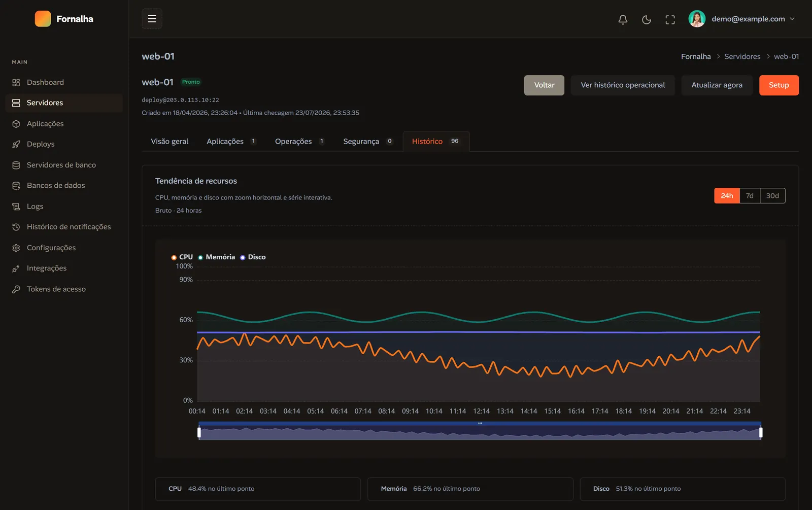Click the left handle of chart zoom slider
The width and height of the screenshot is (812, 510).
pos(199,432)
